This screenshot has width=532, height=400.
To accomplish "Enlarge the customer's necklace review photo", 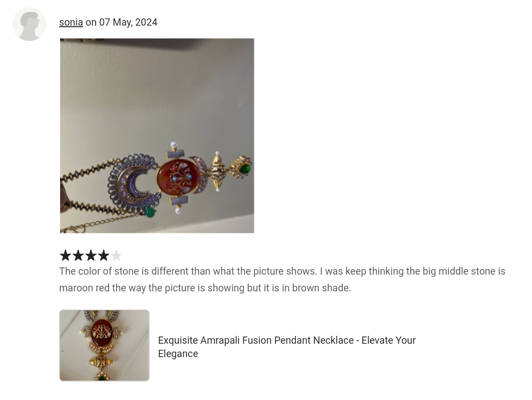I will (157, 136).
